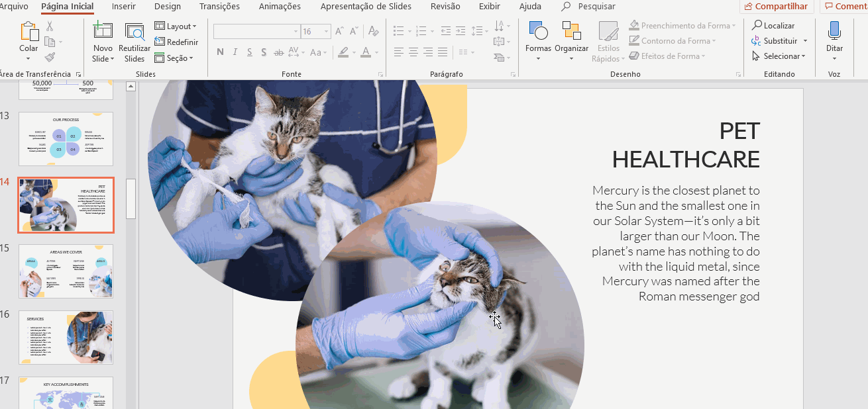Center the text alignment
Screen dimensions: 868x409
click(413, 52)
